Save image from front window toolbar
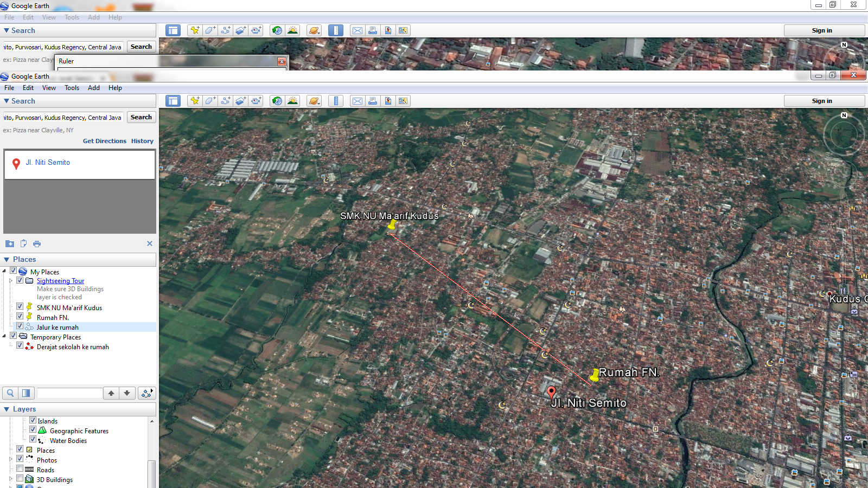Screen dimensions: 868x488 [388, 101]
